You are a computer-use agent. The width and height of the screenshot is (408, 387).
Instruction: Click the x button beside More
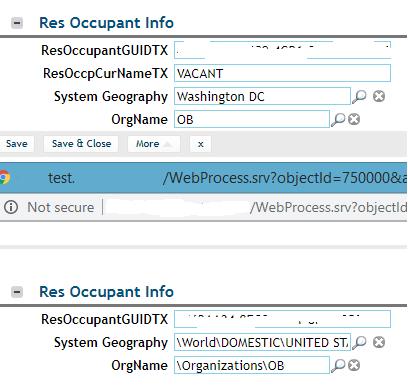[200, 144]
